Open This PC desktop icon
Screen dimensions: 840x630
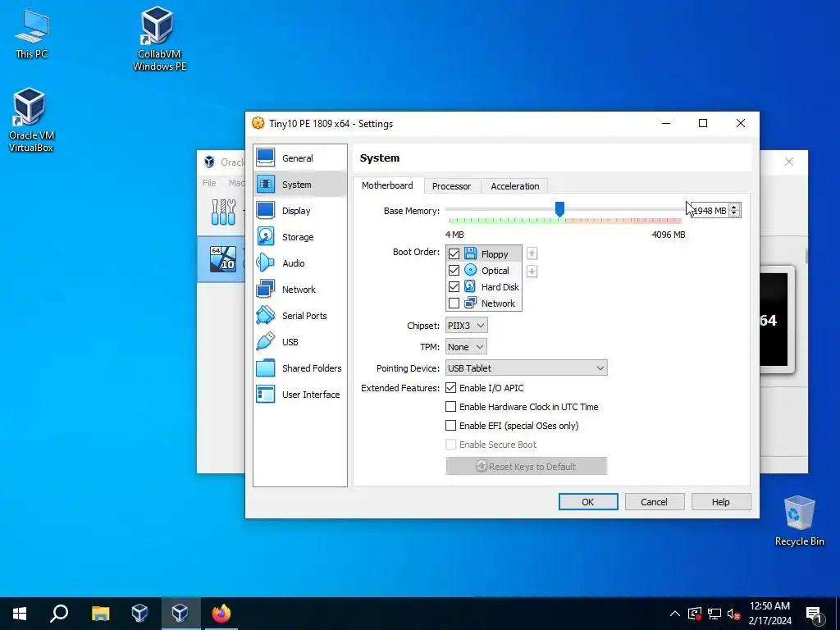click(x=31, y=34)
